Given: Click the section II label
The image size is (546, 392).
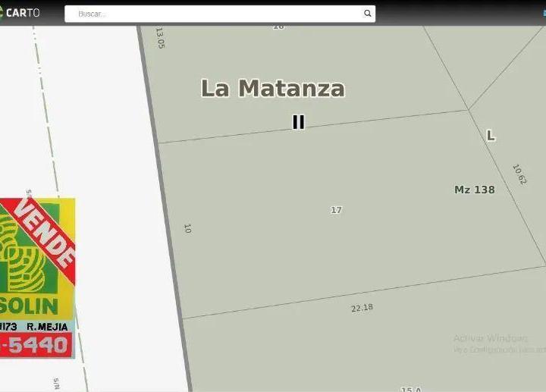Looking at the screenshot, I should 298,122.
